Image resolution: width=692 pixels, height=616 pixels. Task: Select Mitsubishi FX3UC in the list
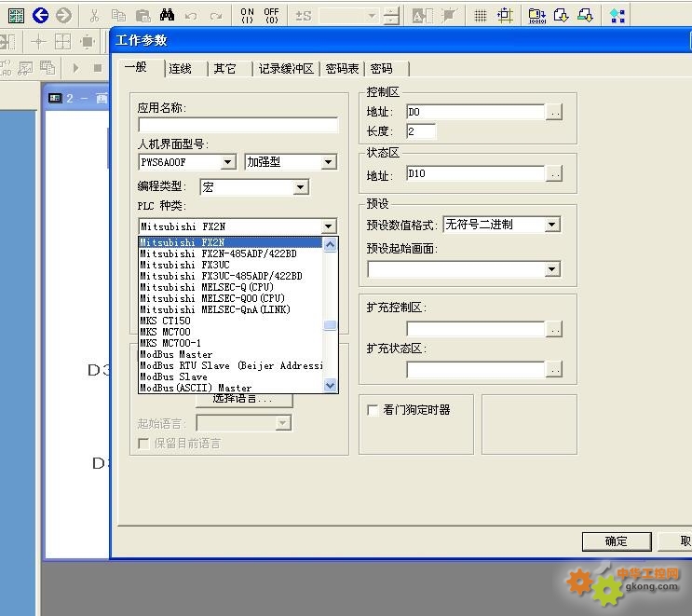230,265
